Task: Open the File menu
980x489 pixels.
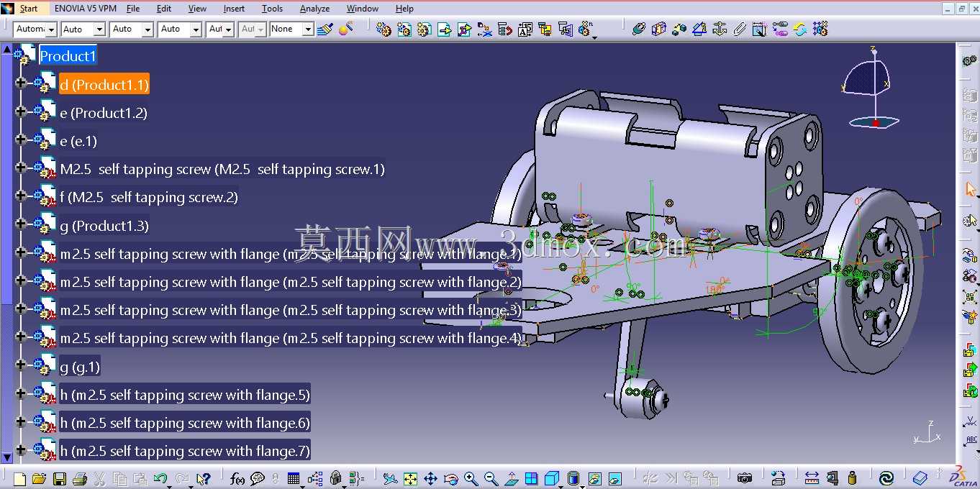Action: [x=133, y=9]
